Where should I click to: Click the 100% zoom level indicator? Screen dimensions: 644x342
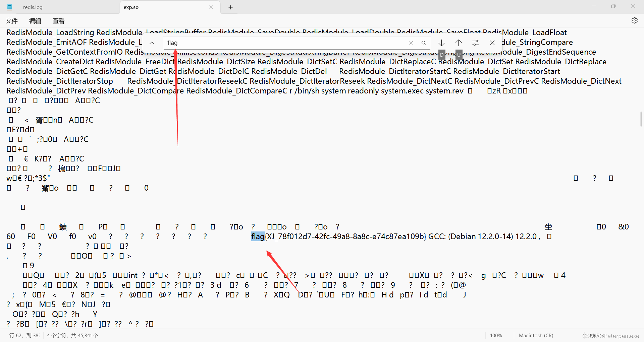[496, 335]
